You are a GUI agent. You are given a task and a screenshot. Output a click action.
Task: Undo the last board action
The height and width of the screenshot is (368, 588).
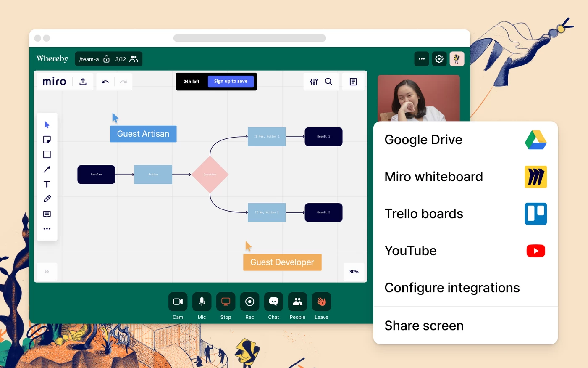(105, 82)
